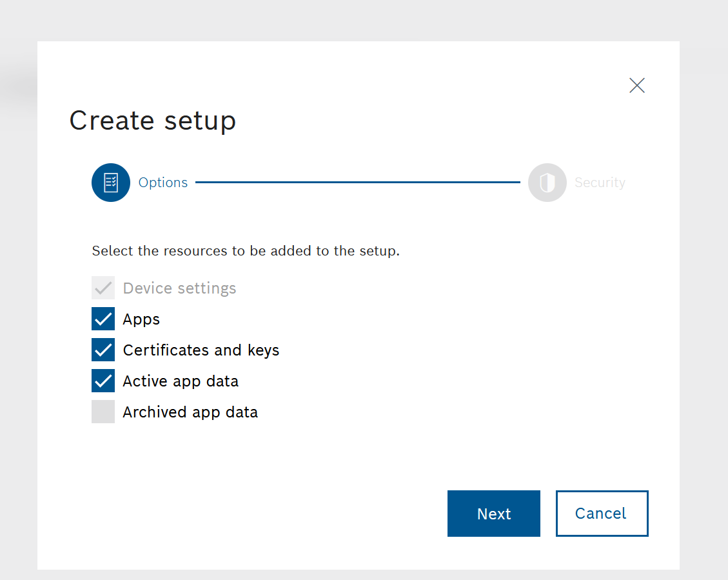Select the Security step label
The width and height of the screenshot is (728, 580).
[600, 183]
